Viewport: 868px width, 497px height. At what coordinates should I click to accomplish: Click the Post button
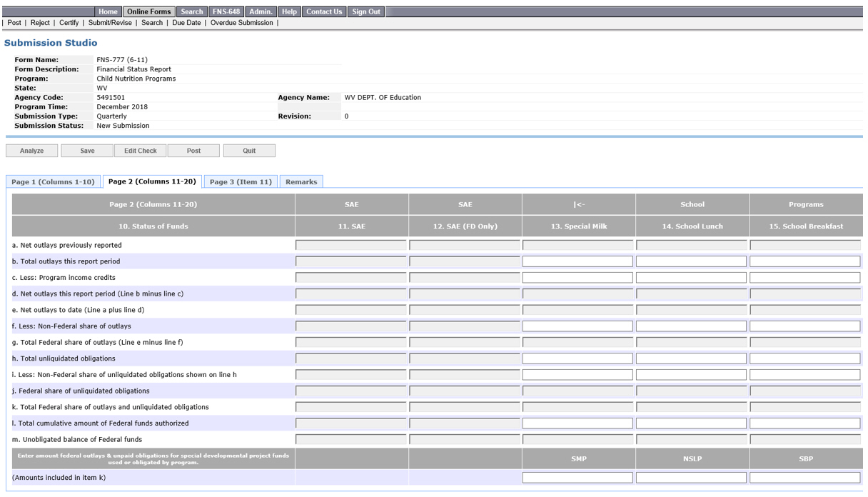(193, 151)
